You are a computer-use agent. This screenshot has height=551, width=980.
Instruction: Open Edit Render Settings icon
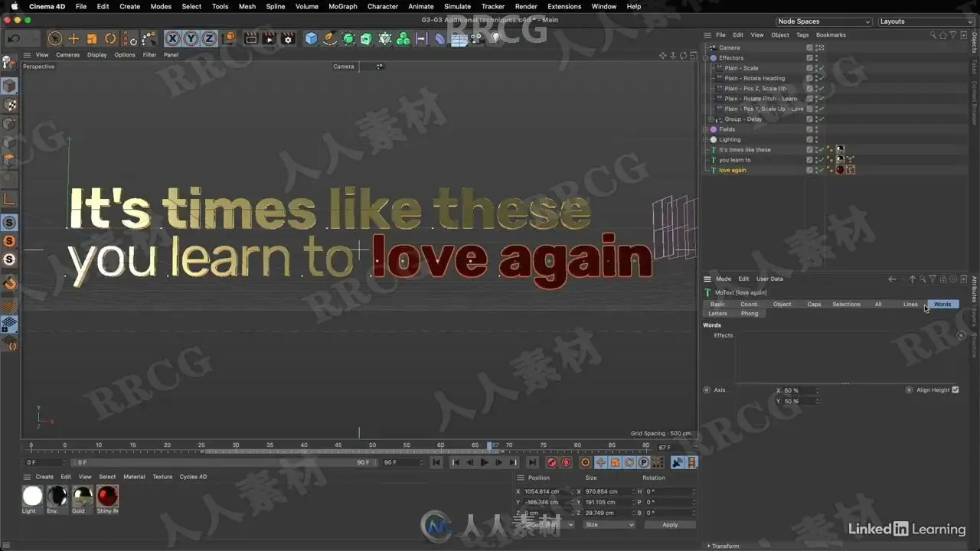[x=288, y=38]
